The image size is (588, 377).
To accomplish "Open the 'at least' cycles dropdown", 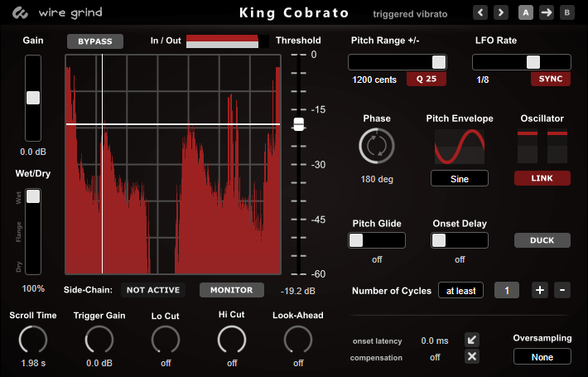I will (461, 290).
